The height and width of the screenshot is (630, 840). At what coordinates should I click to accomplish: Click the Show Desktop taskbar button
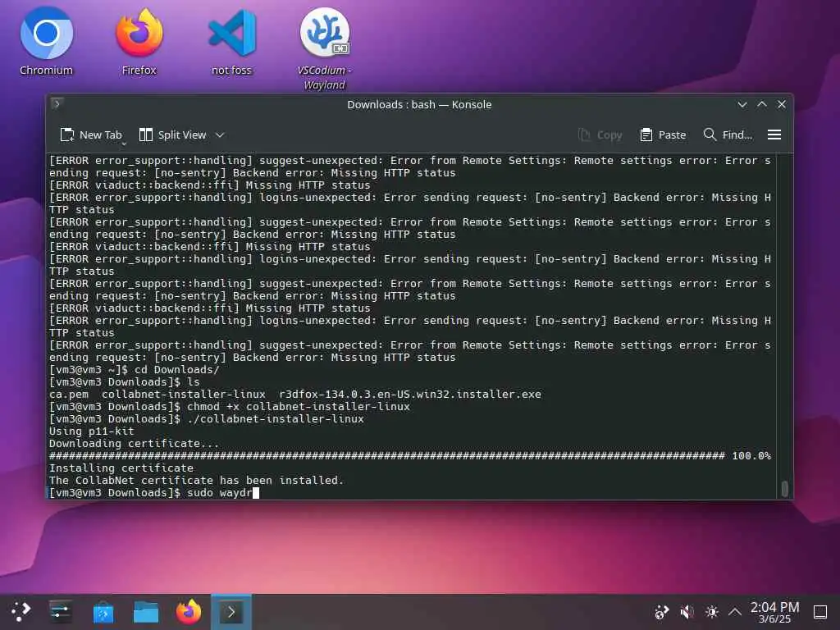820,612
